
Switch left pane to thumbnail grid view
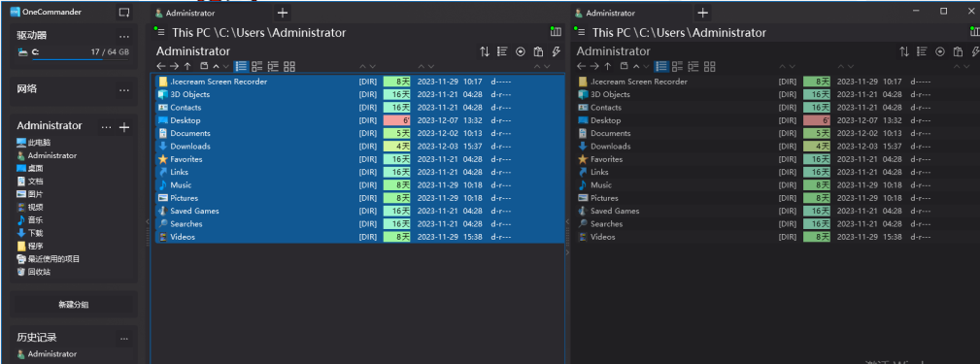[289, 66]
